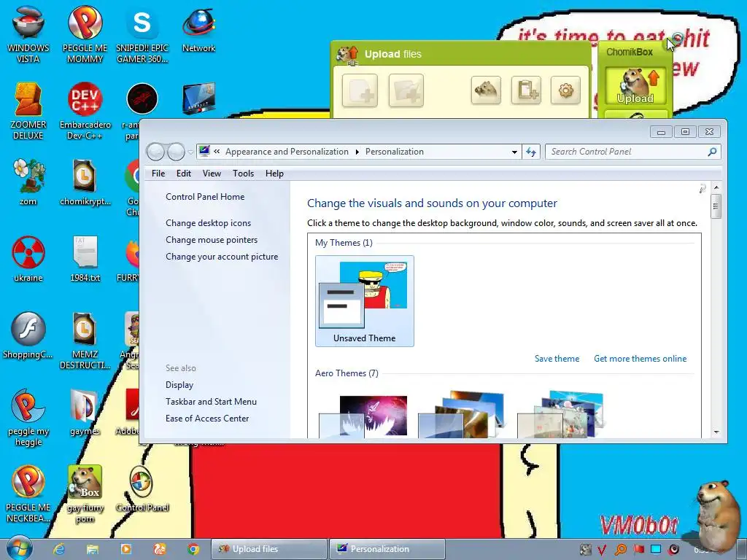
Task: Click the ChomikBox Upload hamster button
Action: point(635,86)
